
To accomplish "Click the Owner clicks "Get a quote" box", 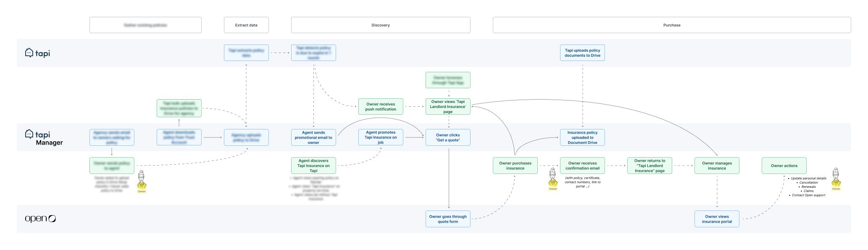I will tap(448, 137).
